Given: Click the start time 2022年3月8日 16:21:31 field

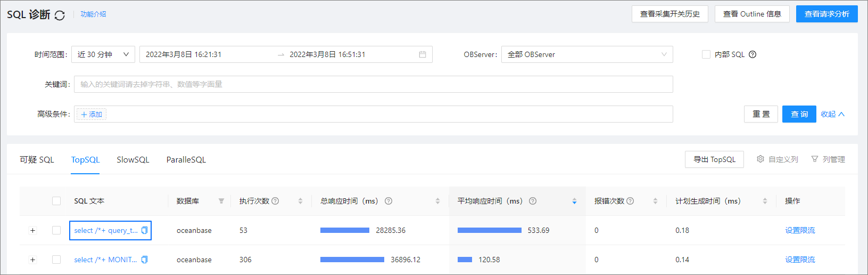Looking at the screenshot, I should click(x=184, y=54).
